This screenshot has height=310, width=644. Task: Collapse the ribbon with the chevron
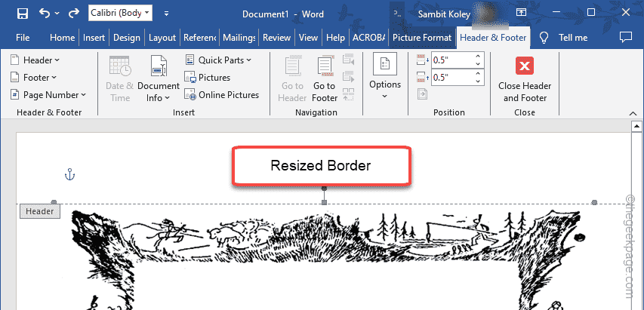point(630,112)
